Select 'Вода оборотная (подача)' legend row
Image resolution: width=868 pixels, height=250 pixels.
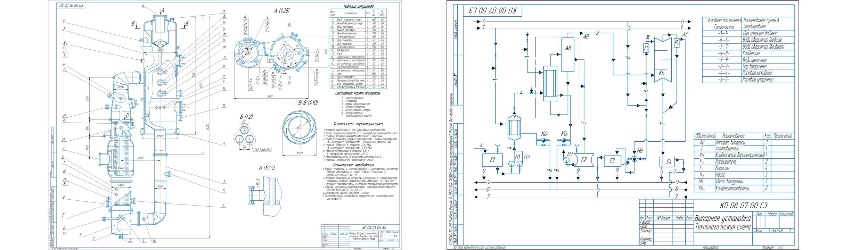pyautogui.click(x=748, y=40)
